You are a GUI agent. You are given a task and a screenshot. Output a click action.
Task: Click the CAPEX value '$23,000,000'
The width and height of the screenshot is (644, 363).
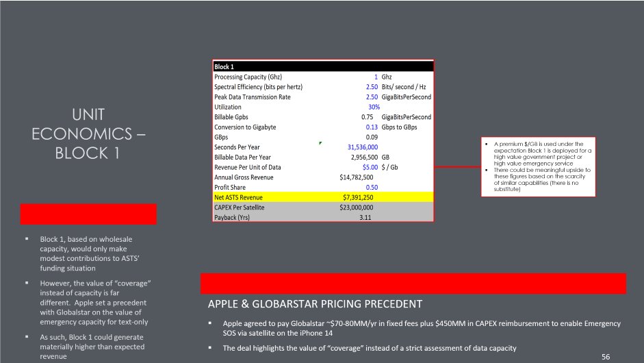click(357, 208)
